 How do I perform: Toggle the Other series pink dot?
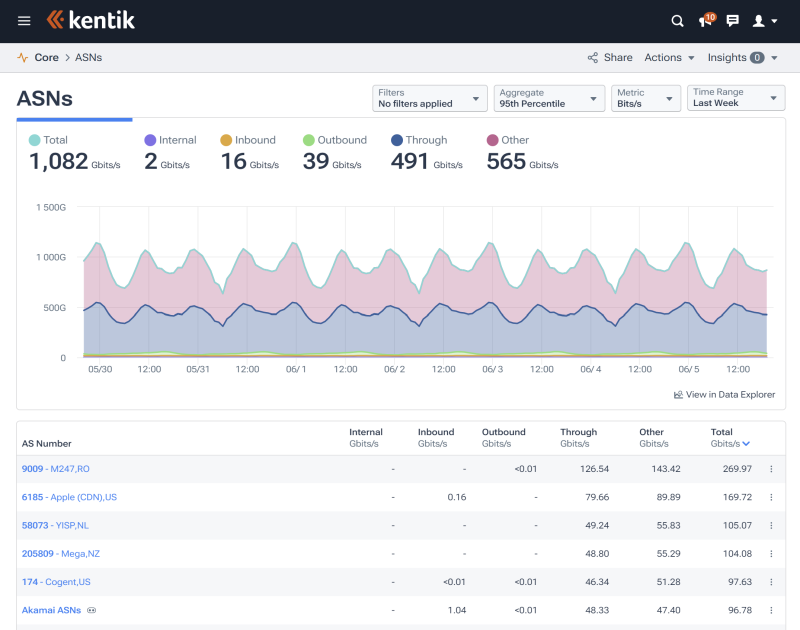click(492, 140)
